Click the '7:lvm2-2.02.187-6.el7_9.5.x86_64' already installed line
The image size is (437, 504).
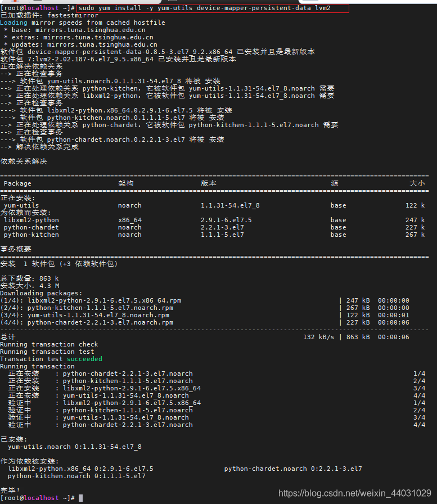(x=118, y=60)
